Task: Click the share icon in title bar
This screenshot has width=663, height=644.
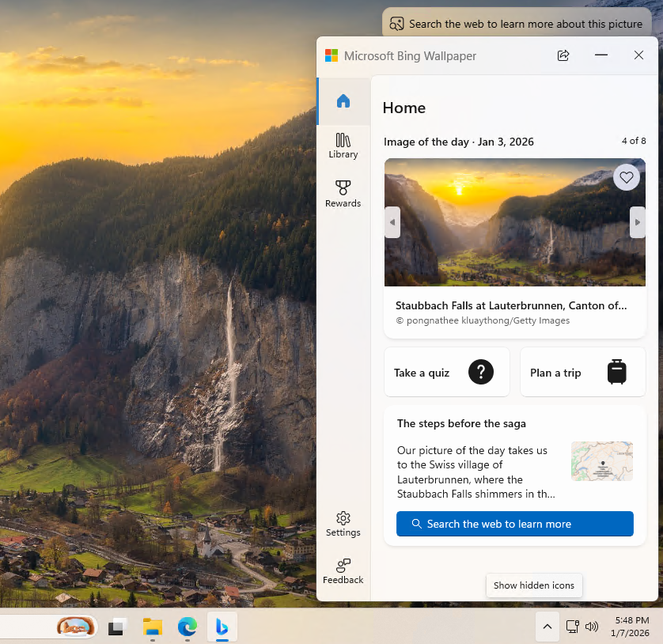Action: point(563,55)
